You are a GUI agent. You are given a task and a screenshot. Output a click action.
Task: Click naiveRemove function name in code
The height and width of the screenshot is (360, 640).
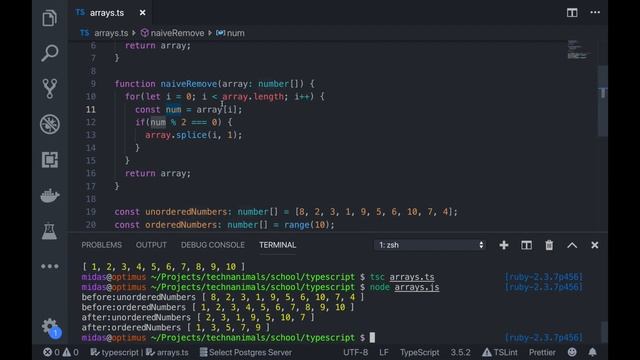click(x=189, y=84)
